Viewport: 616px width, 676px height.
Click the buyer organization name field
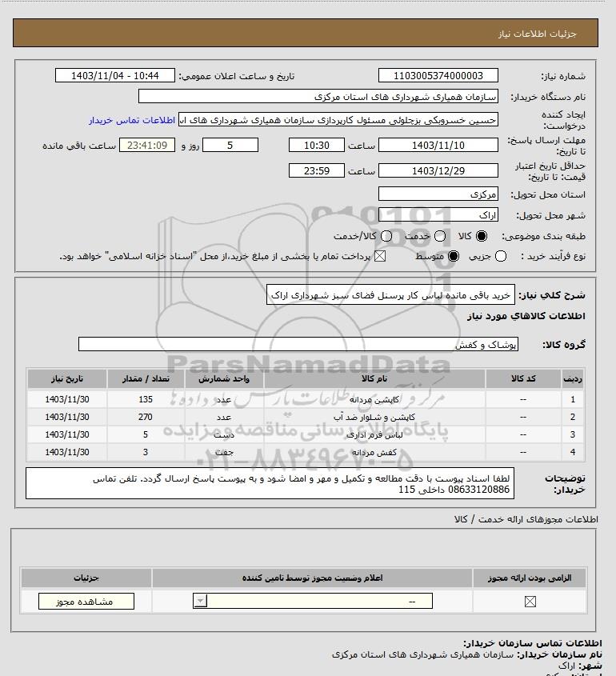[x=318, y=97]
